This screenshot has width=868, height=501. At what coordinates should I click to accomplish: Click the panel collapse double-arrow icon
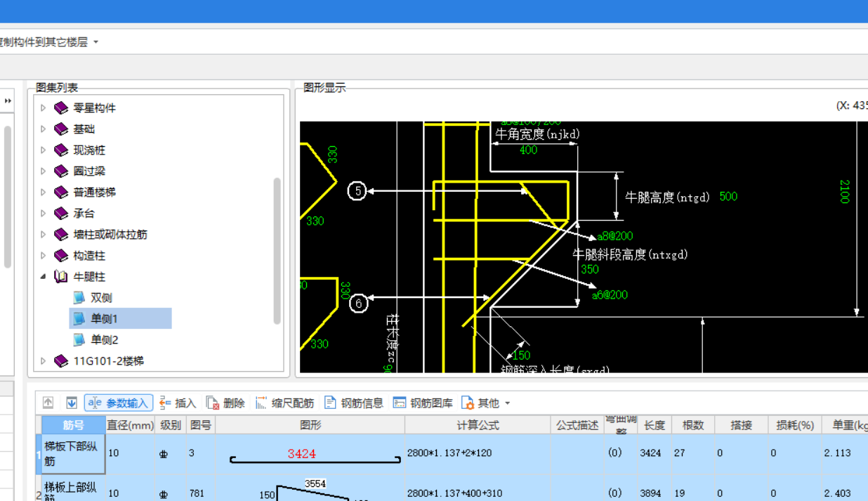[8, 101]
